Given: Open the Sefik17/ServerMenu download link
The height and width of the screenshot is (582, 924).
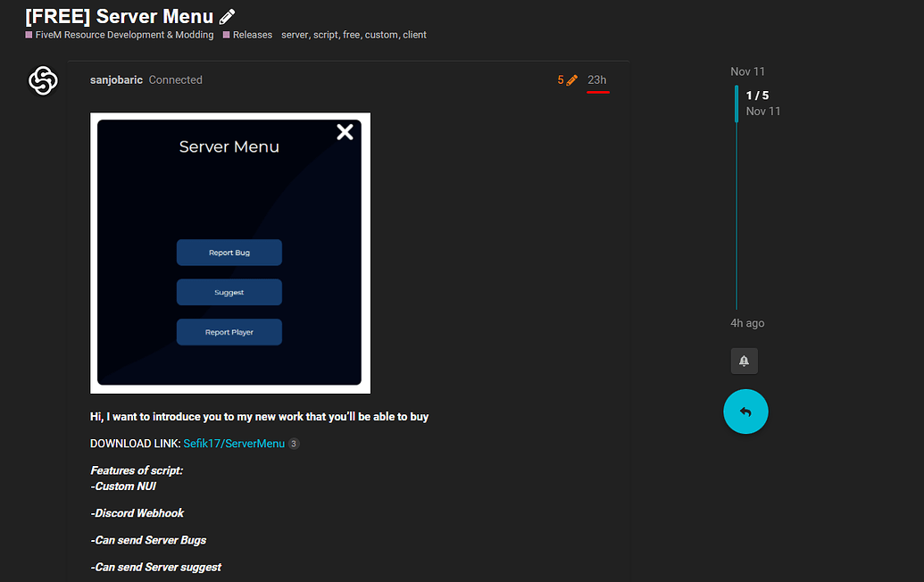Looking at the screenshot, I should click(234, 444).
